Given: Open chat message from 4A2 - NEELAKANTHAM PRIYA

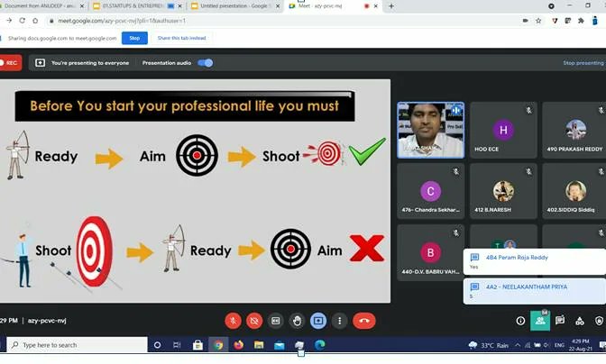Looking at the screenshot, I should coord(535,291).
